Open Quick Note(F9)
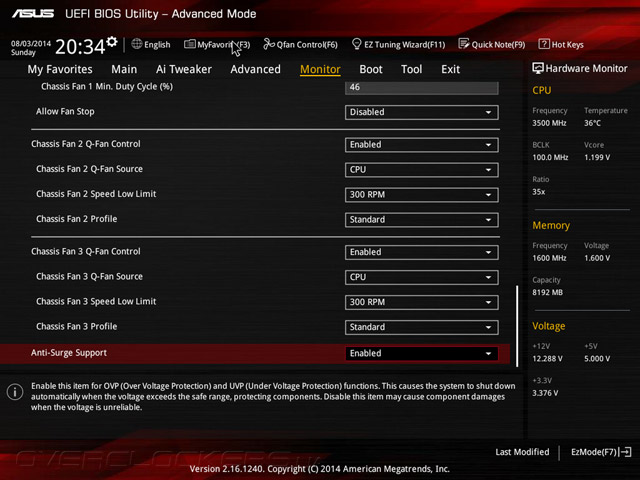The width and height of the screenshot is (640, 480). [492, 44]
